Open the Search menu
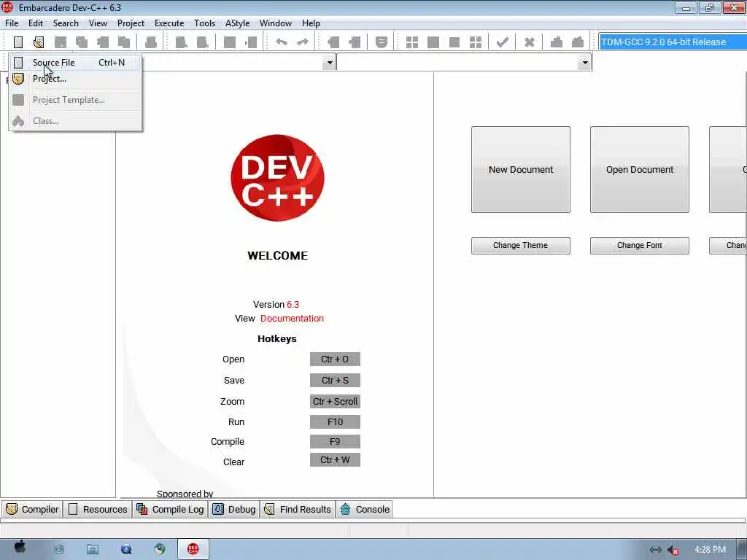Viewport: 747px width, 560px height. point(66,23)
